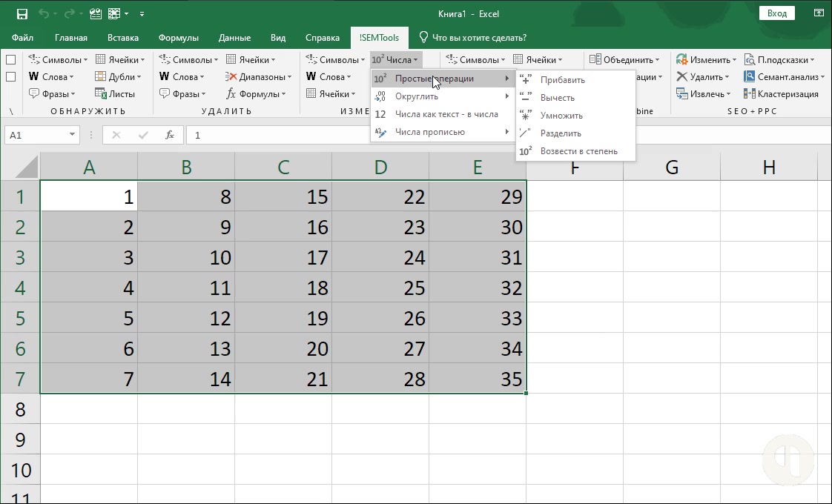Tick the upper checkbox at ribbon's left edge
Screen dimensions: 832x504
coord(11,60)
